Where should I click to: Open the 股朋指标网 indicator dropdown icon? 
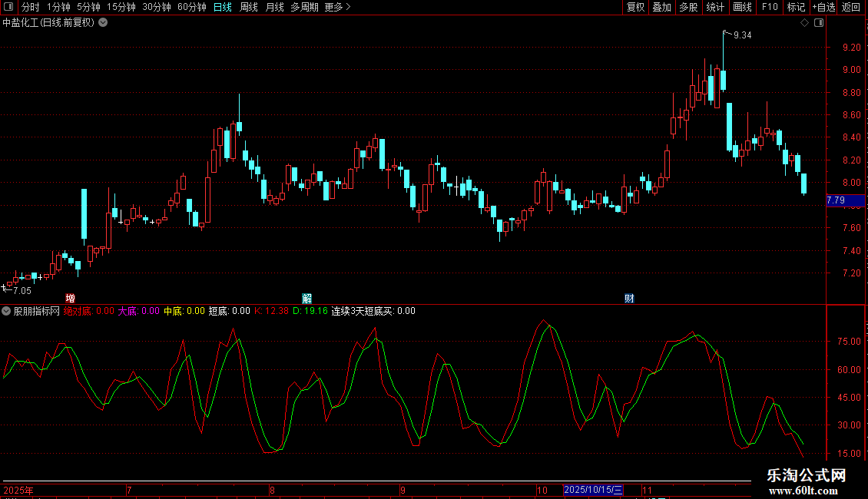pos(6,311)
